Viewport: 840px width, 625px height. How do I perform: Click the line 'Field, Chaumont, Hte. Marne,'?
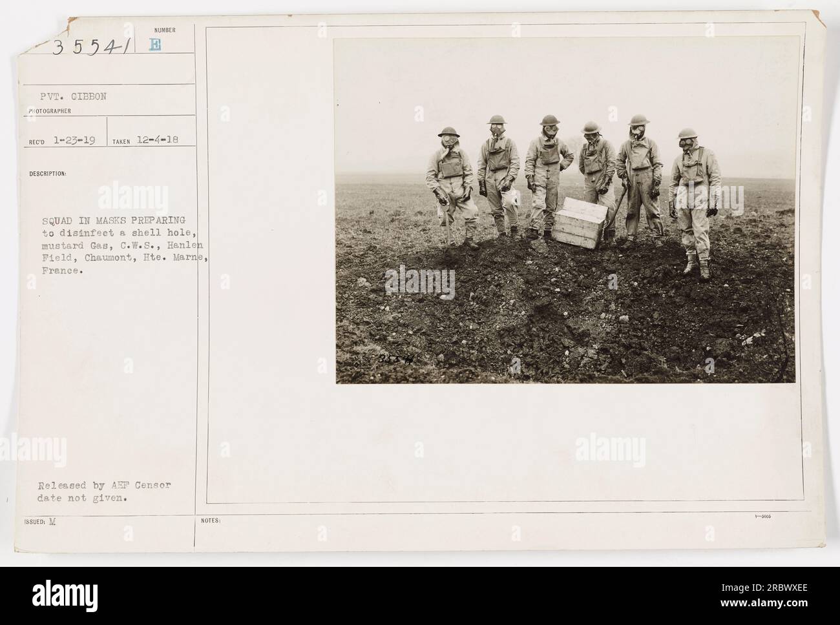click(x=124, y=258)
